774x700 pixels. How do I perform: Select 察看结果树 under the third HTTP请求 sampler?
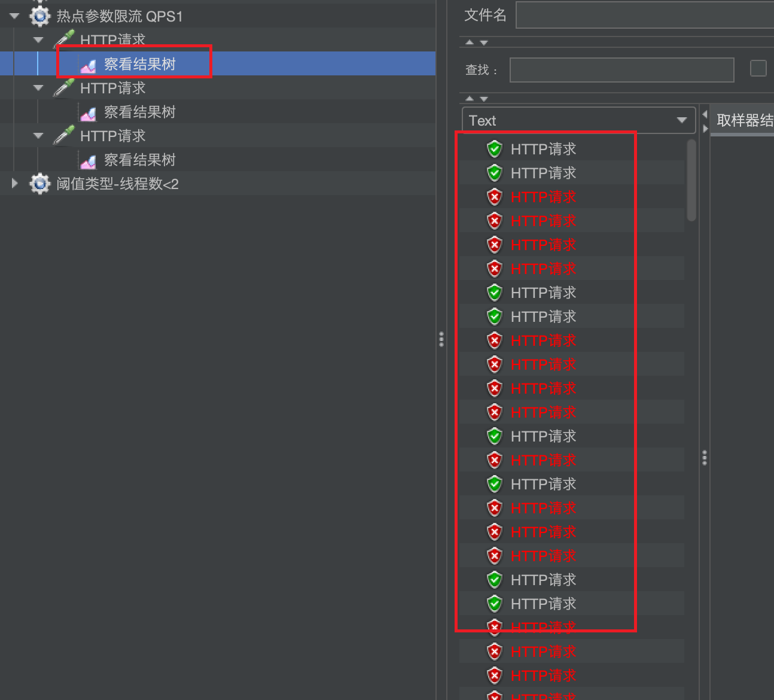(140, 160)
